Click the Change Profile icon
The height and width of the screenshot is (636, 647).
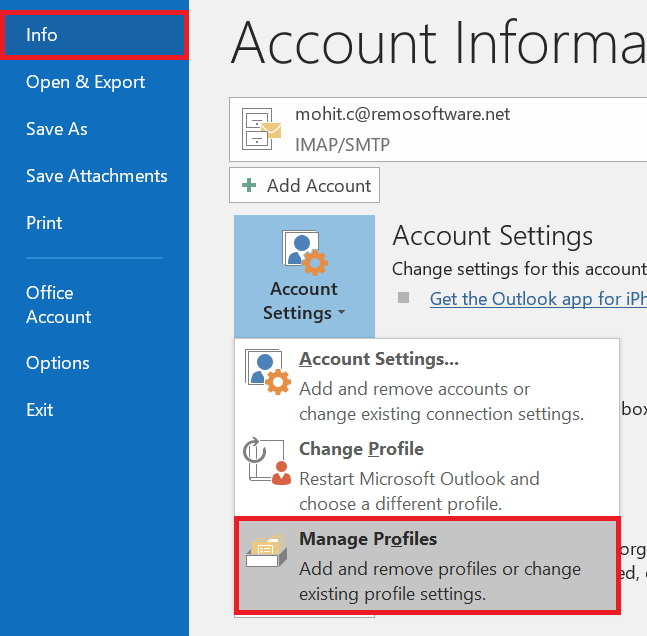pyautogui.click(x=267, y=462)
